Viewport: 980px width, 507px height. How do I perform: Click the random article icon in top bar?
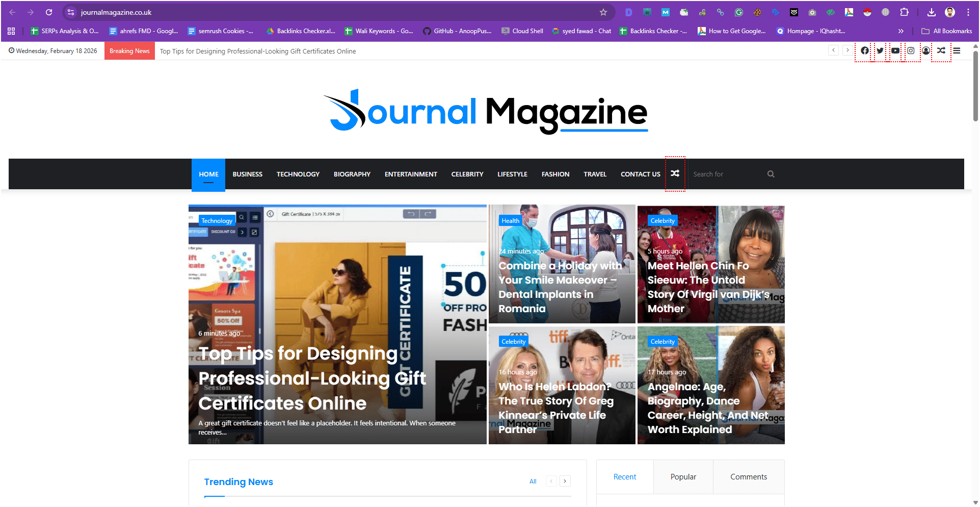[941, 50]
